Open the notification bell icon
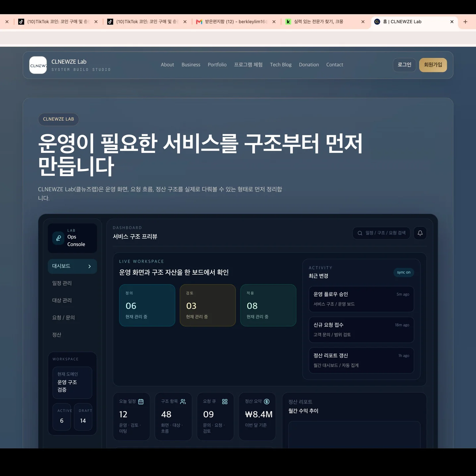Screen dimensions: 476x476 pos(420,233)
